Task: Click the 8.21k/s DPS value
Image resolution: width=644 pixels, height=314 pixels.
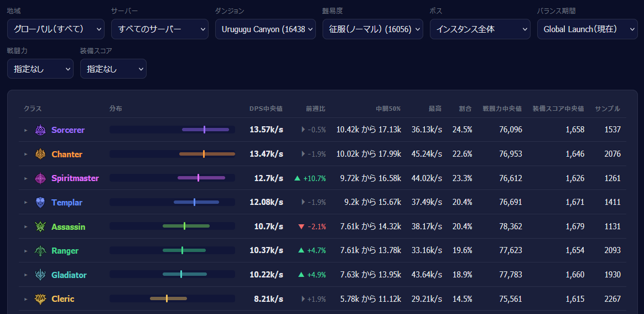Action: tap(268, 299)
